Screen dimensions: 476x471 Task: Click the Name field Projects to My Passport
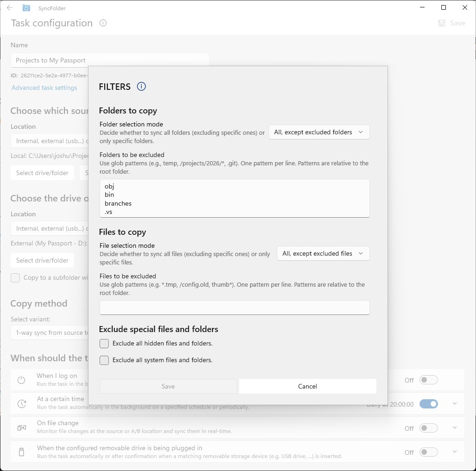(110, 60)
